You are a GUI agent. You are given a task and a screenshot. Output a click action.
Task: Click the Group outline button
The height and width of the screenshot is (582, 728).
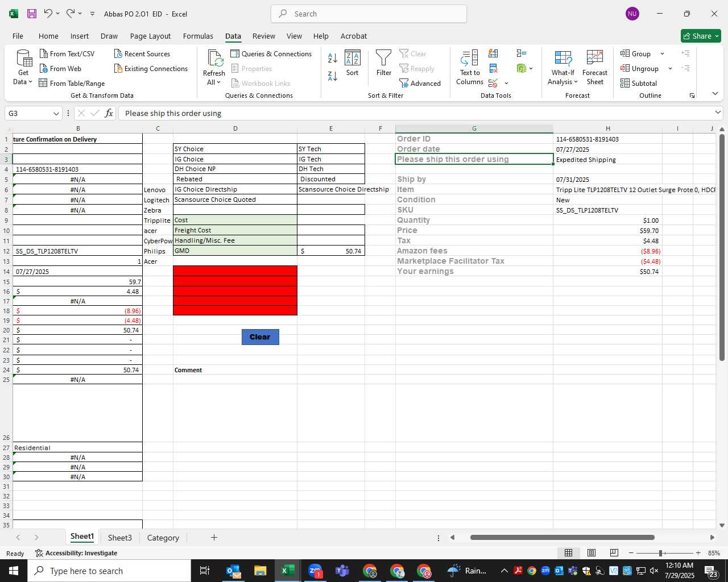(636, 53)
